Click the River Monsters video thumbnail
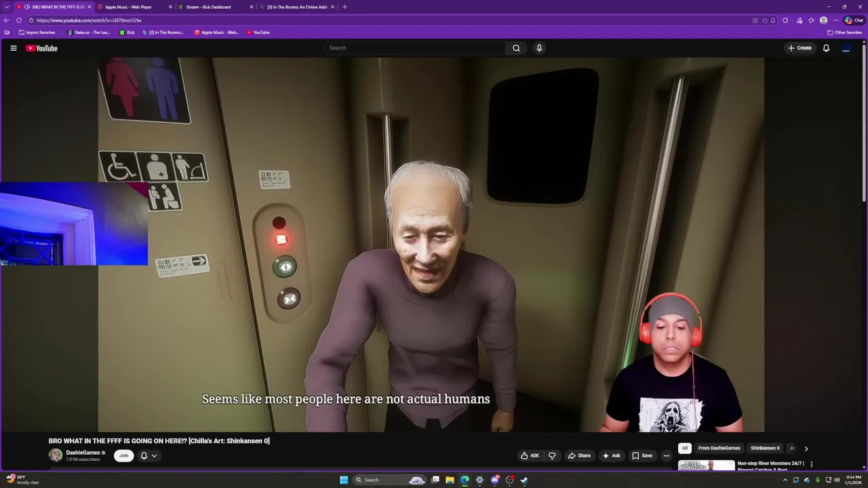 tap(706, 466)
